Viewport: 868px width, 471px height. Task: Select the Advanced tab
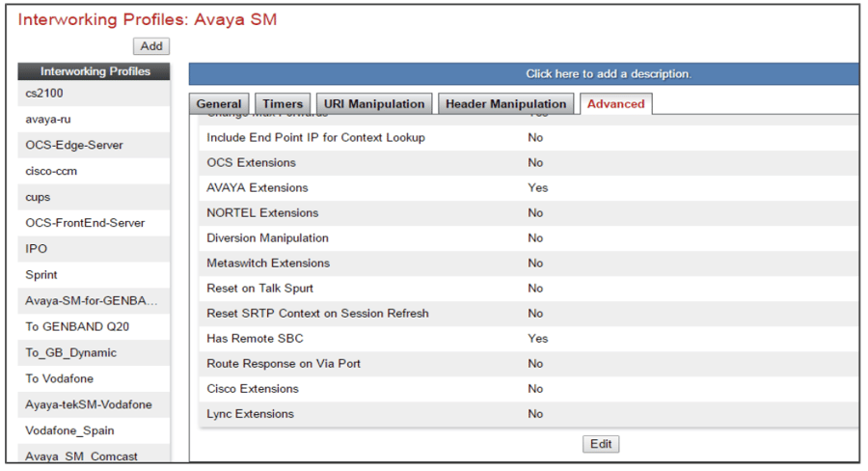pos(615,103)
